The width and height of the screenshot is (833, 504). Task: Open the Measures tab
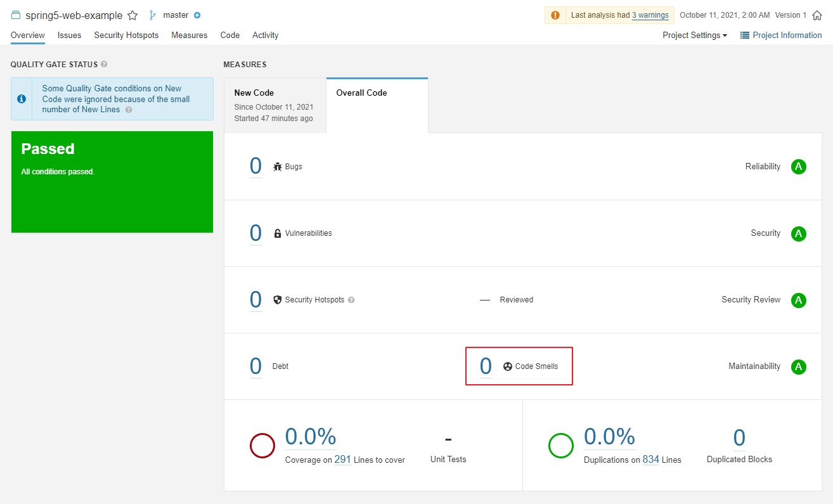(189, 36)
